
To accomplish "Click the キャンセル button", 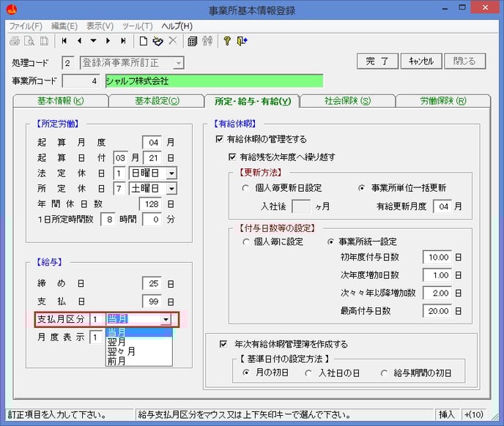I will 421,61.
